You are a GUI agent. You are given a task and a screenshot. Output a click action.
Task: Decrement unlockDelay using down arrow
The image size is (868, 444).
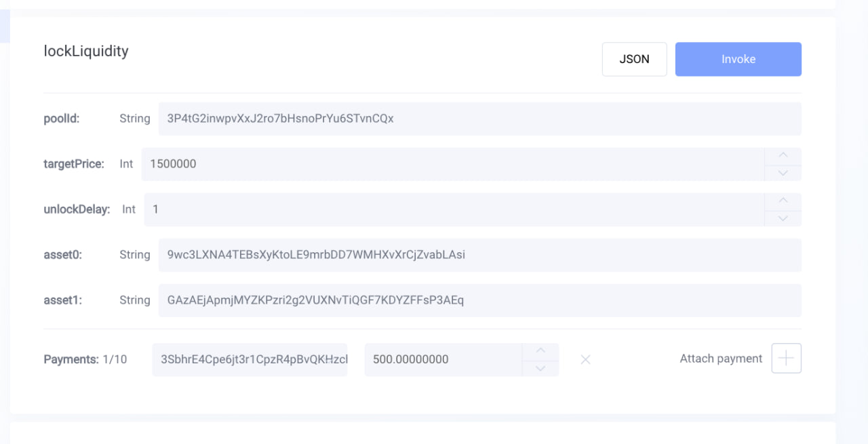tap(783, 218)
